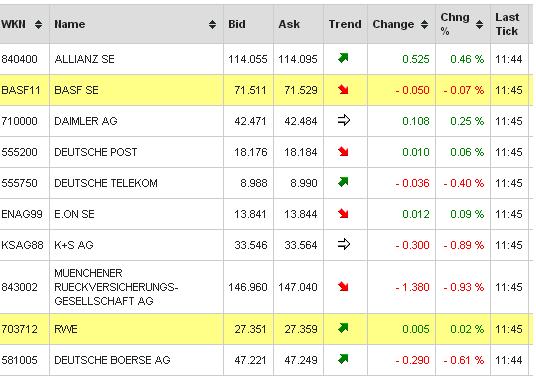This screenshot has height=379, width=536.
Task: Click the WKN column header label
Action: (x=13, y=24)
